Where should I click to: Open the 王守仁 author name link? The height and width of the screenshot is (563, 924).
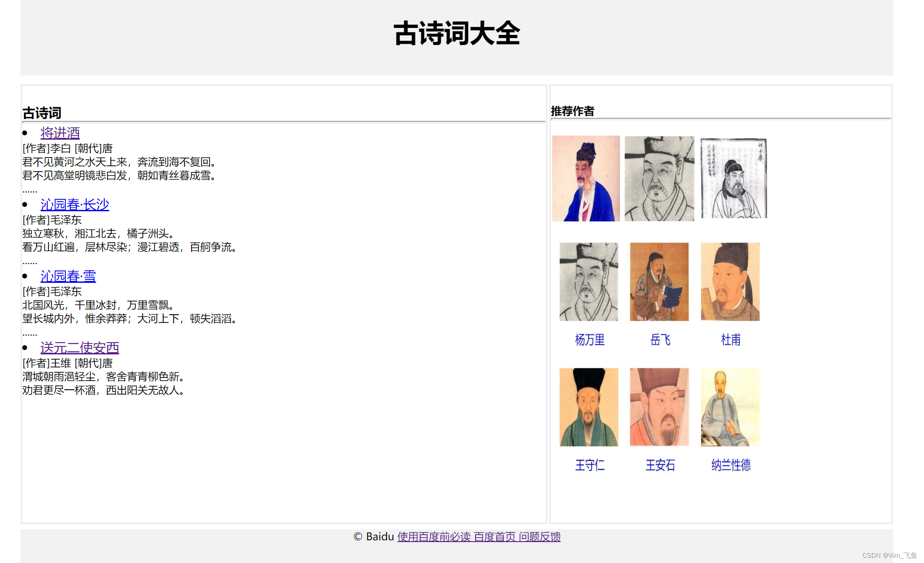(589, 465)
